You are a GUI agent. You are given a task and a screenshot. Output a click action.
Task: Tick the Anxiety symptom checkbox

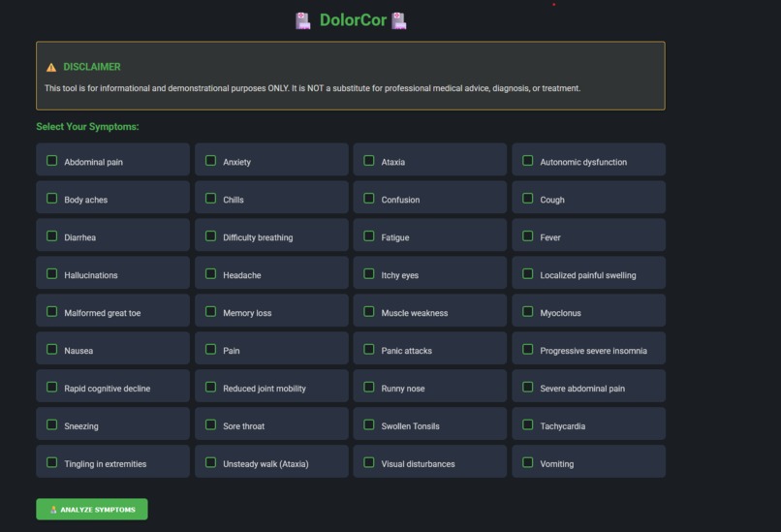point(210,161)
